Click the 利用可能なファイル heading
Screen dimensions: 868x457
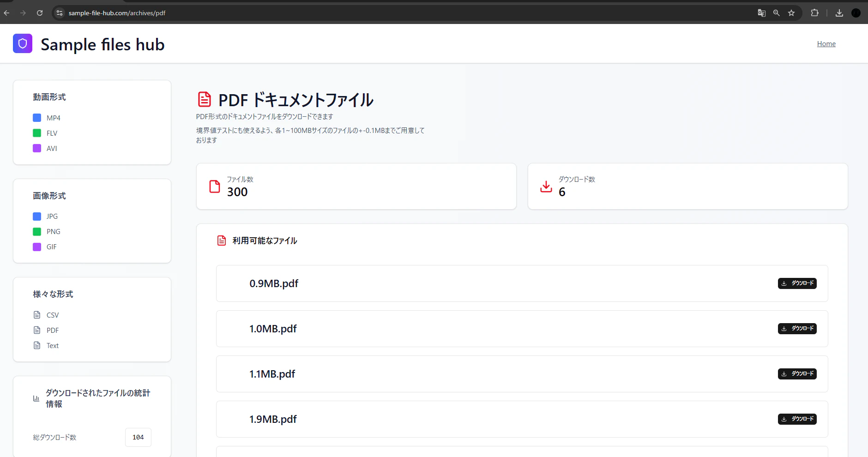coord(265,241)
